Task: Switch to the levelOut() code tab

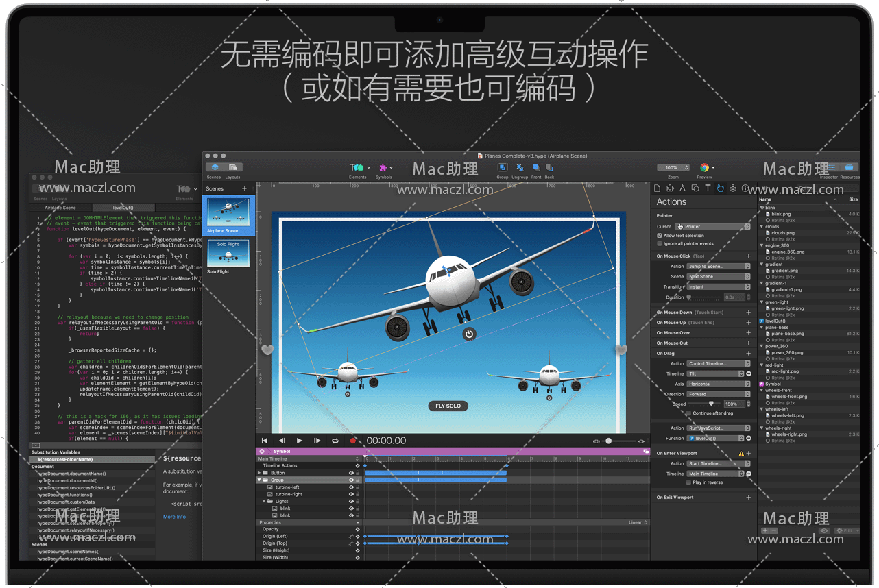Action: 123,208
